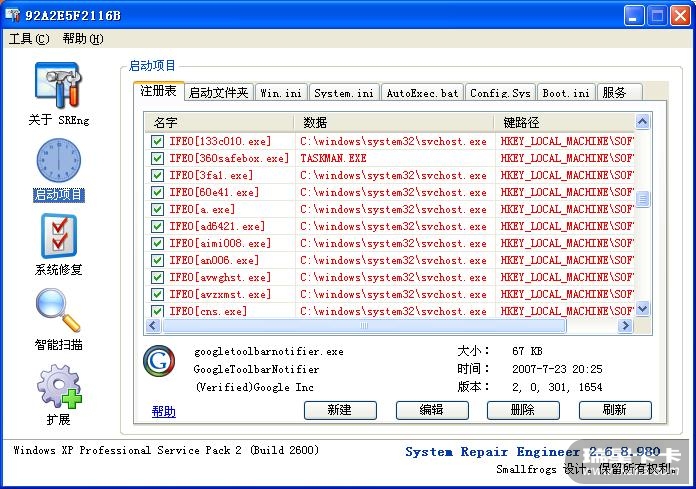Click the horizontal scroll right arrow
This screenshot has width=696, height=489.
click(625, 326)
